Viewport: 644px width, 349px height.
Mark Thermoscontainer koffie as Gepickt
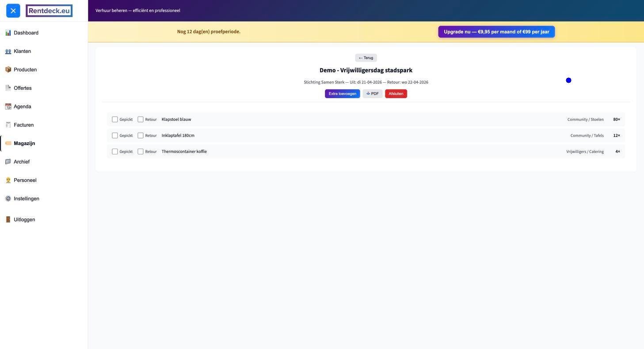click(x=115, y=152)
